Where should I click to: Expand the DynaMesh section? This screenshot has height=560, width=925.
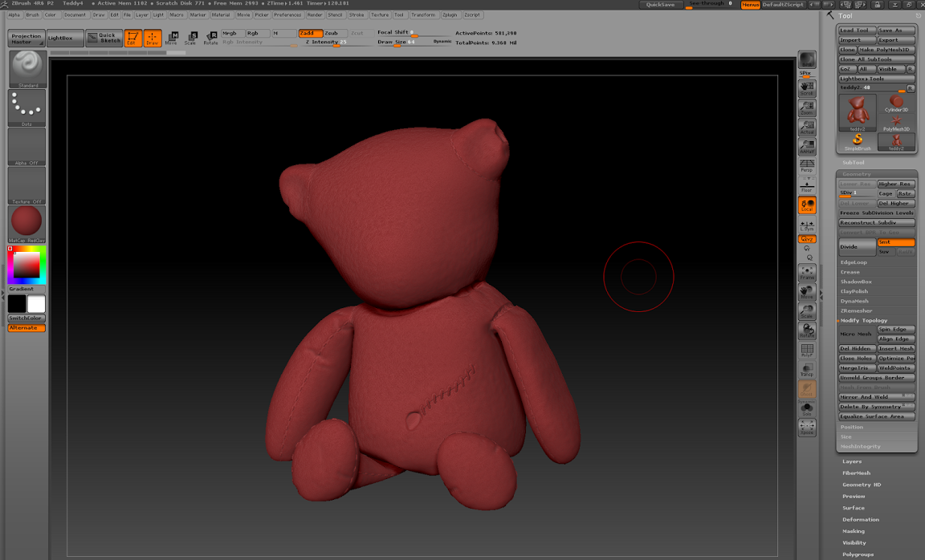854,301
